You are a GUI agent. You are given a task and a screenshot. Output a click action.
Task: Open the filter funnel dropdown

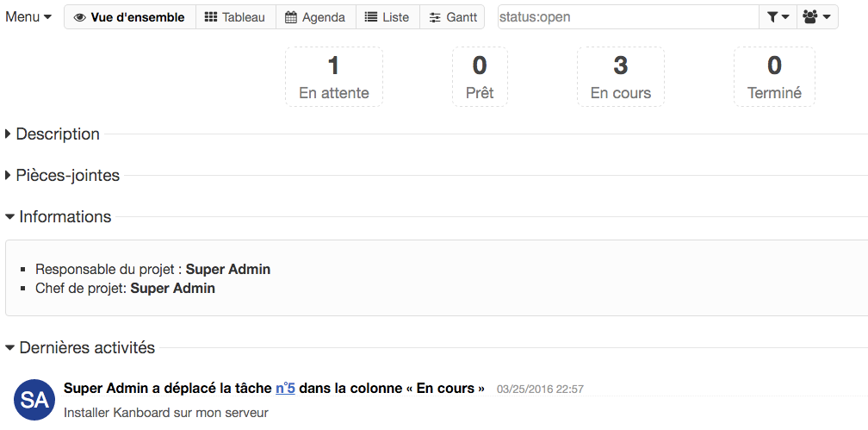pos(777,17)
